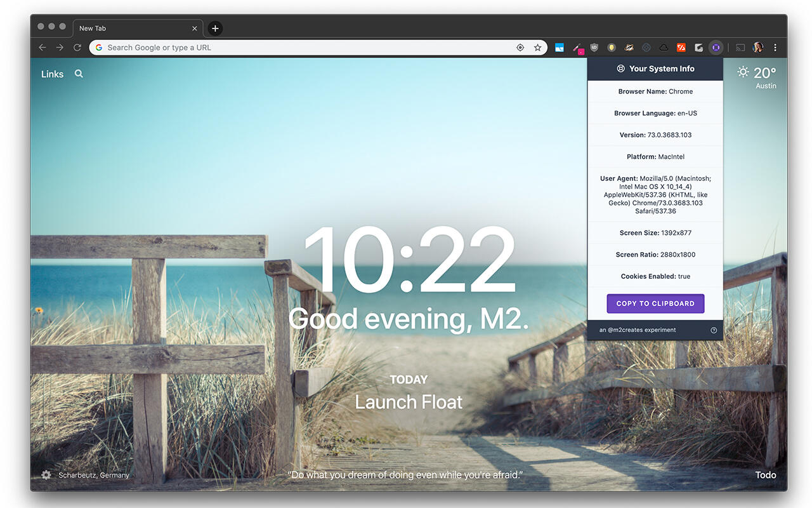
Task: Click the help question mark in popup footer
Action: pyautogui.click(x=714, y=330)
